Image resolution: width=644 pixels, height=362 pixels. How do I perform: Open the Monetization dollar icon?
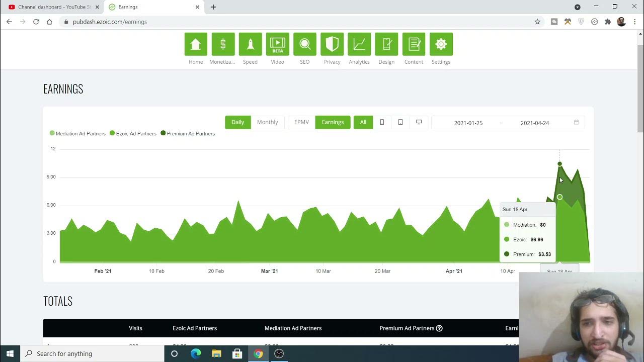(x=223, y=44)
